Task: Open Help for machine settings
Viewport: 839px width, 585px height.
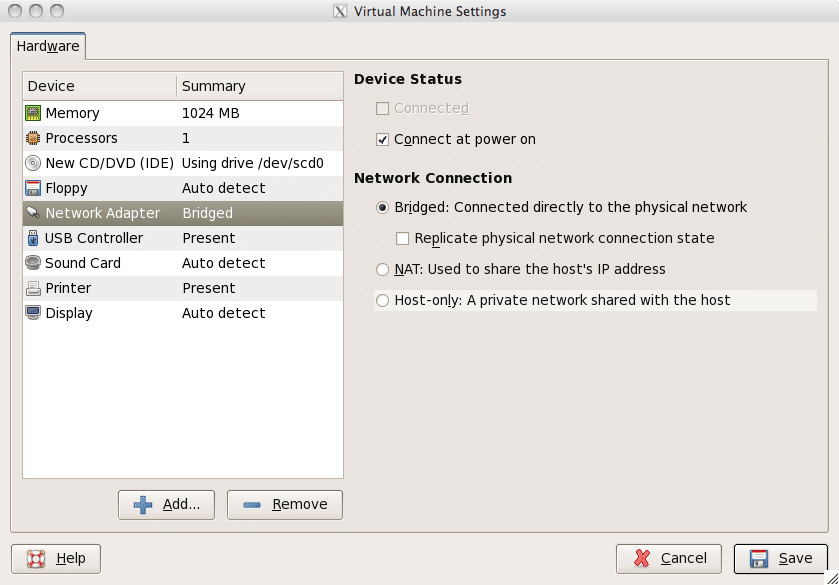Action: [56, 558]
